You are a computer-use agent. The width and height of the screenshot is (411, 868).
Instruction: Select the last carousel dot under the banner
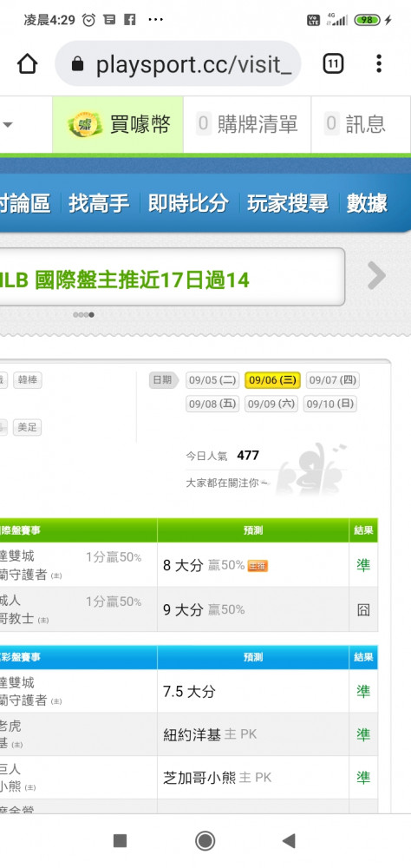91,315
